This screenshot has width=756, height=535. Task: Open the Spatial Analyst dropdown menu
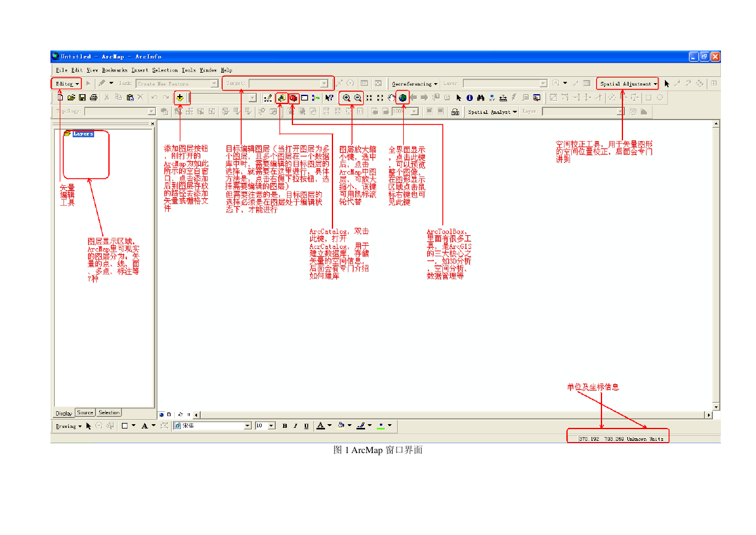tap(492, 112)
